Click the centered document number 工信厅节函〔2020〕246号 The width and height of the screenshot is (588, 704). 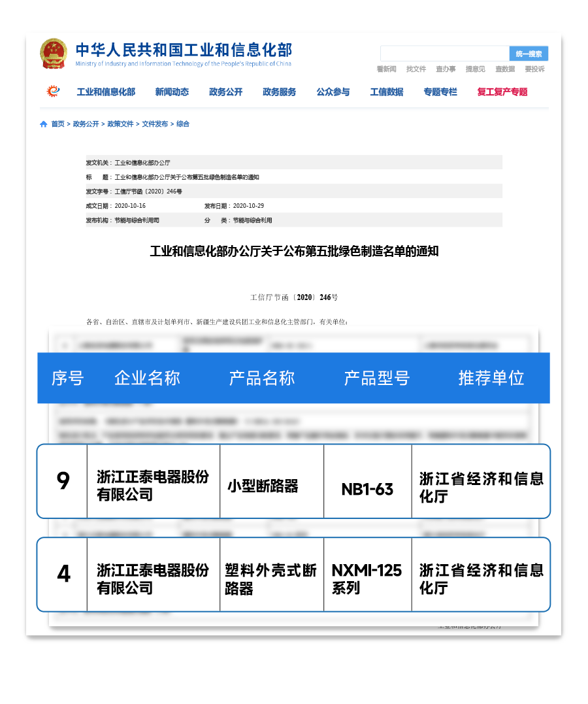point(294,297)
